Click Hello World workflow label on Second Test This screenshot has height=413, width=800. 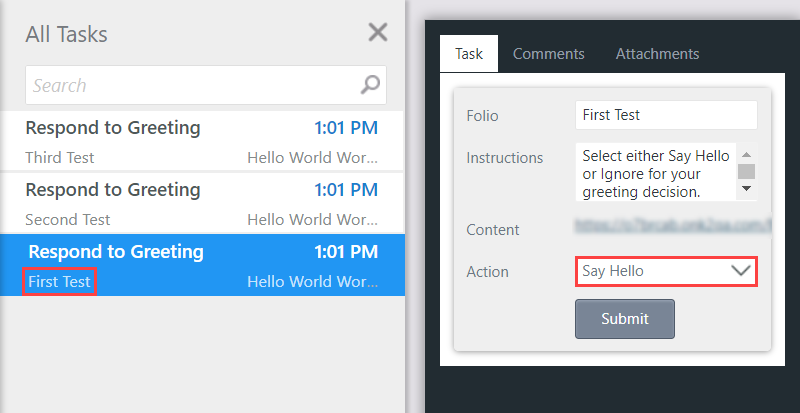[312, 220]
